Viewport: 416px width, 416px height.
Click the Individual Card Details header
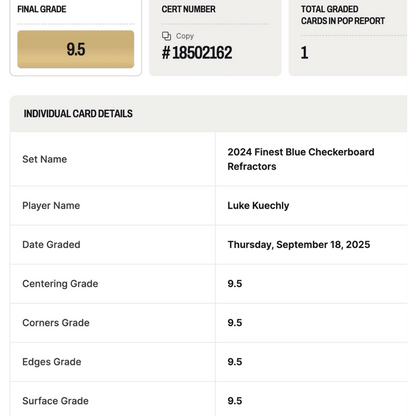pyautogui.click(x=78, y=114)
